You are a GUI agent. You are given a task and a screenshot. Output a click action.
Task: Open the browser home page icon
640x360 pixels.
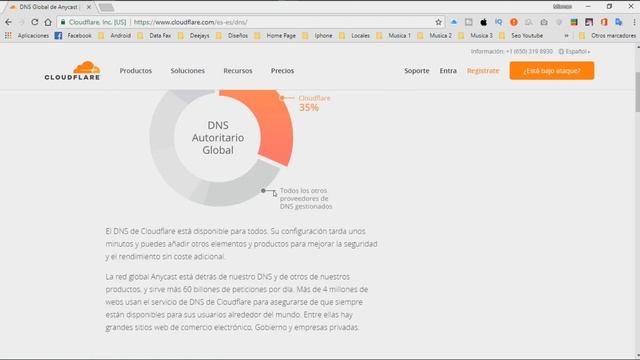click(48, 22)
